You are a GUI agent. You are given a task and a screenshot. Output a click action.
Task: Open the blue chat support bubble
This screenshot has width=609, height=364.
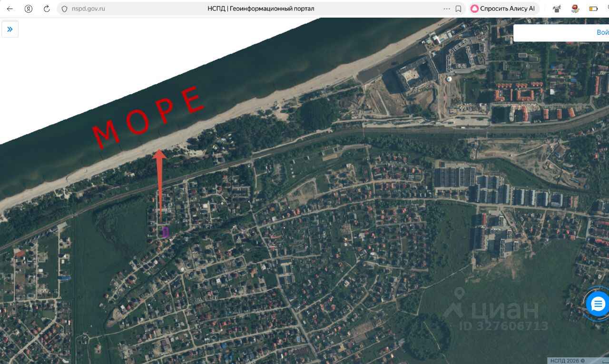click(x=598, y=304)
